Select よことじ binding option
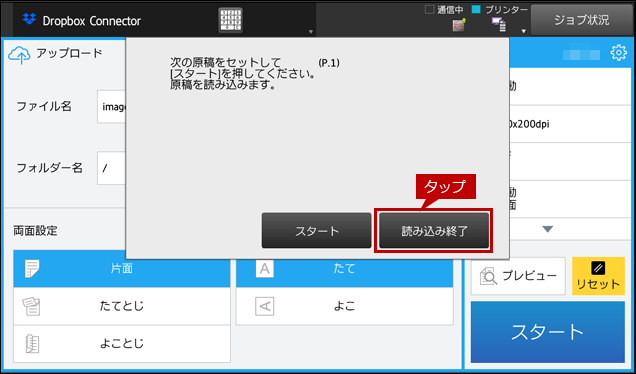 click(122, 344)
